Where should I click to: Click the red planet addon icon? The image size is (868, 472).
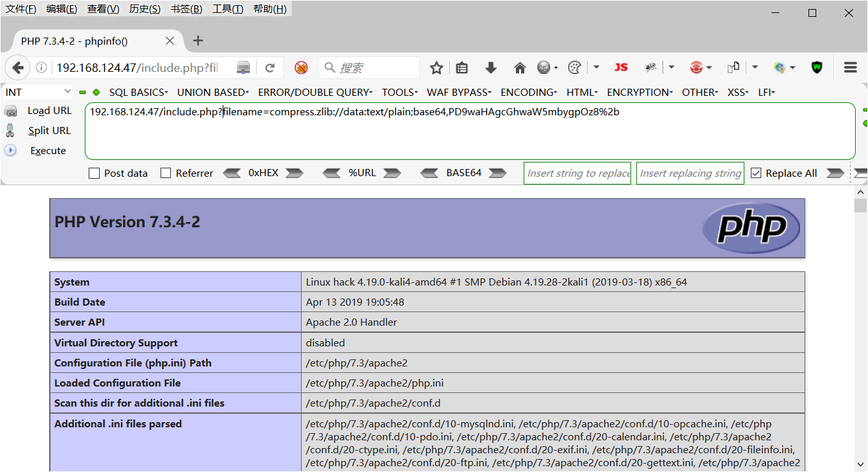click(x=696, y=67)
